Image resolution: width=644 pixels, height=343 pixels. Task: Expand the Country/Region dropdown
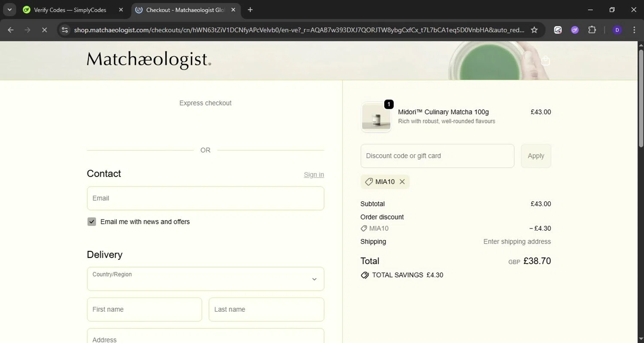[x=205, y=279]
